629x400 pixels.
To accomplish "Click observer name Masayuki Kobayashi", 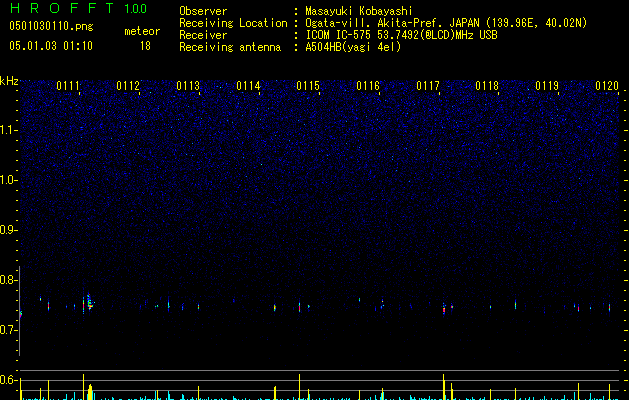I will (x=358, y=11).
